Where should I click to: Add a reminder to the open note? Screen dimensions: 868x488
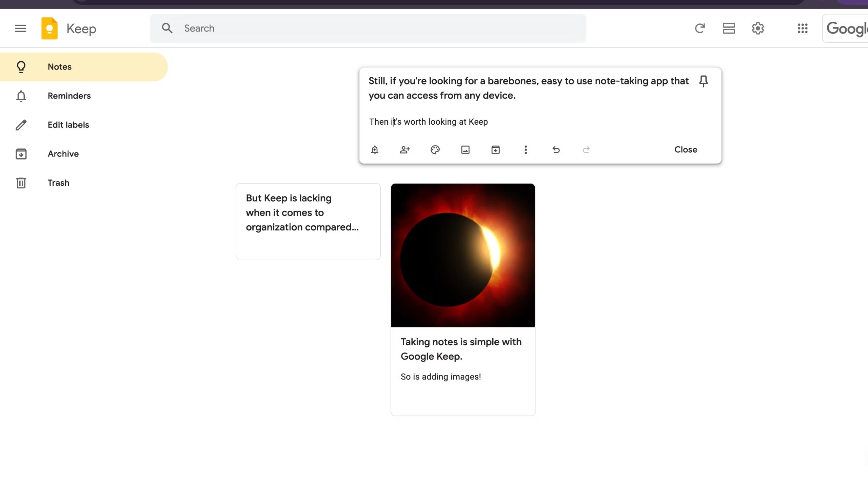point(374,149)
